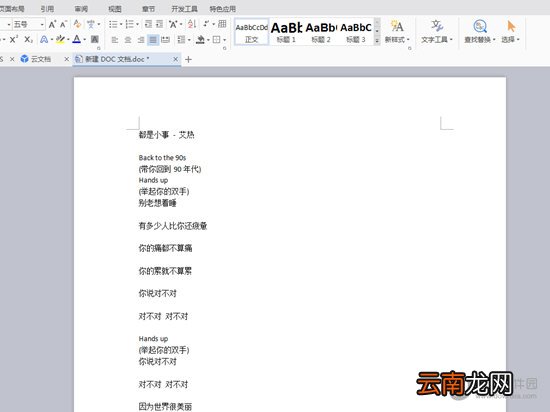Apply the 标题 3 style

pyautogui.click(x=356, y=32)
